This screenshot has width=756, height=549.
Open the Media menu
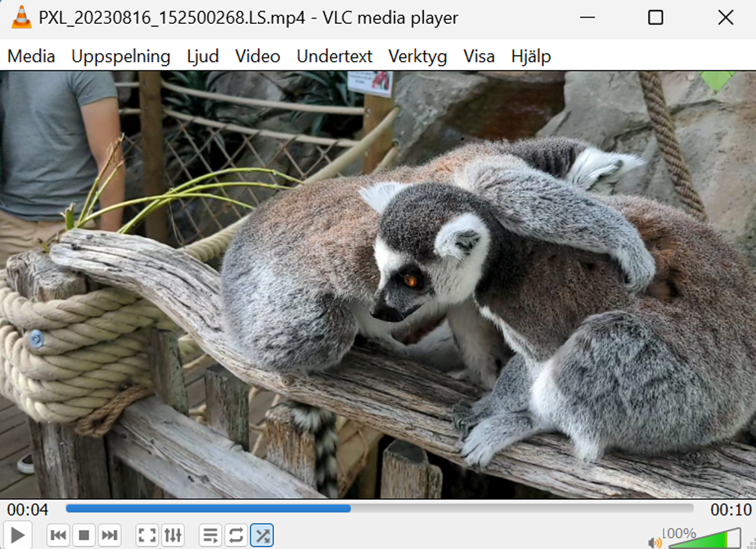(x=30, y=57)
